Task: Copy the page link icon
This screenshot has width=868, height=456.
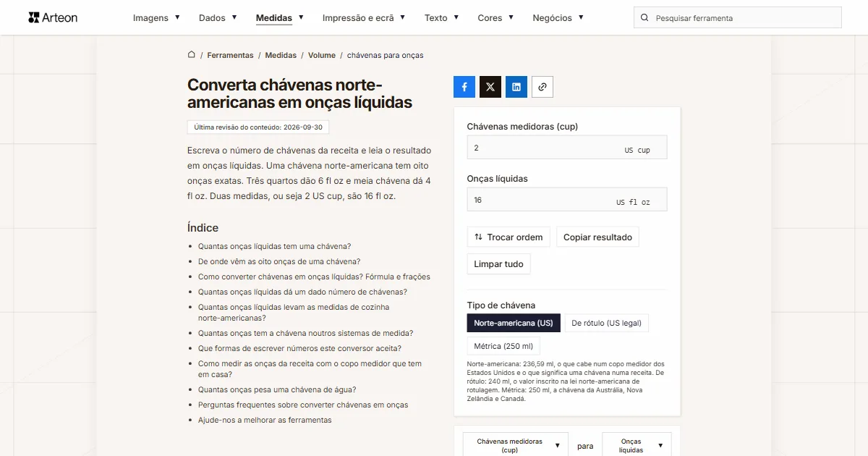Action: tap(542, 87)
